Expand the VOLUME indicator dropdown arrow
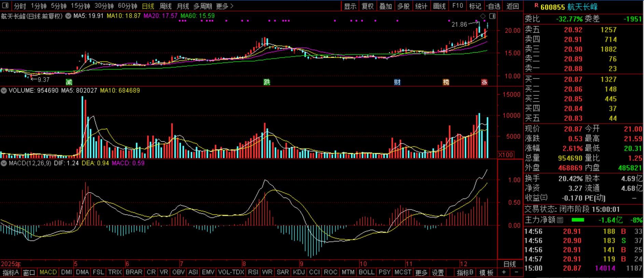This screenshot has height=278, width=644. click(4, 91)
